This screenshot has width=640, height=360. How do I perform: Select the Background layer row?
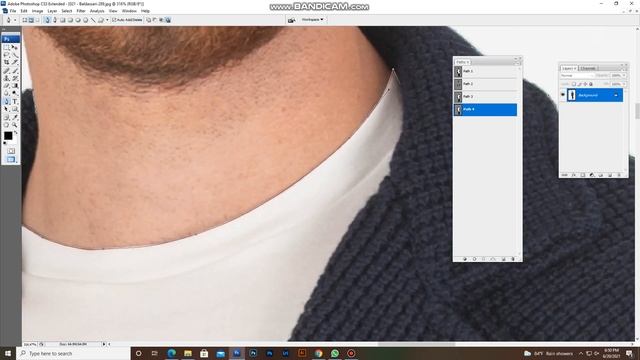[595, 95]
